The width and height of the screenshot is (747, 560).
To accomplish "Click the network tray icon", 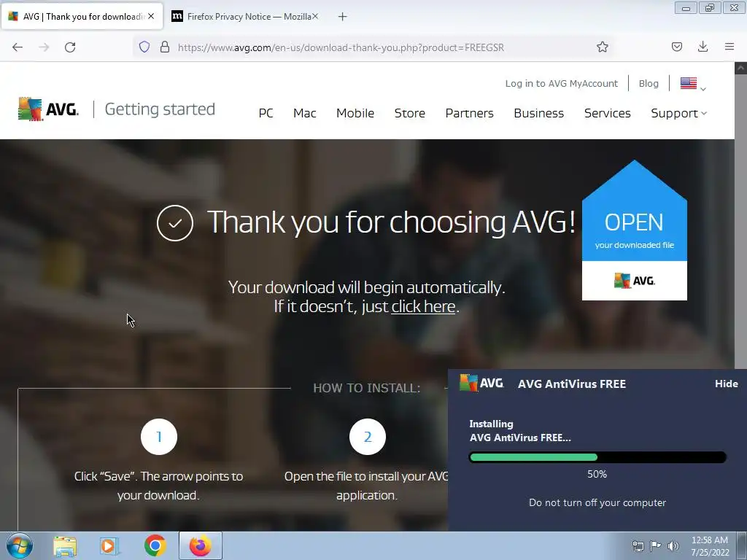I will point(638,546).
